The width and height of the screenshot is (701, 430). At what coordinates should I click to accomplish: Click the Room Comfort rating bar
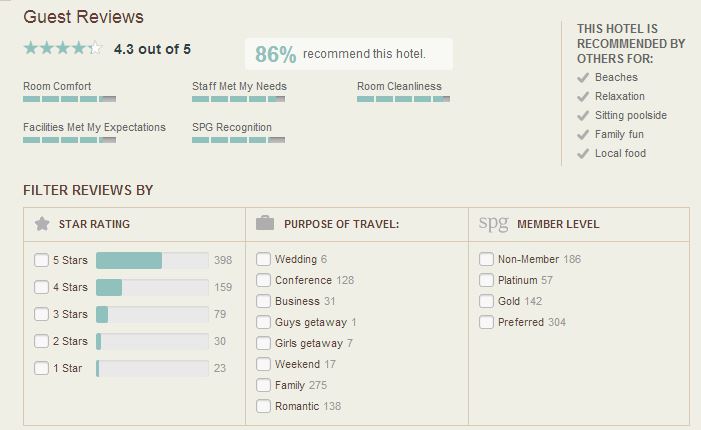69,99
